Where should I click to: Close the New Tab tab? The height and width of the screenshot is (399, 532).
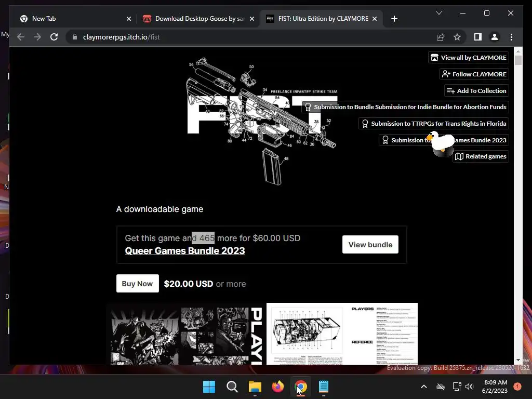pyautogui.click(x=129, y=19)
